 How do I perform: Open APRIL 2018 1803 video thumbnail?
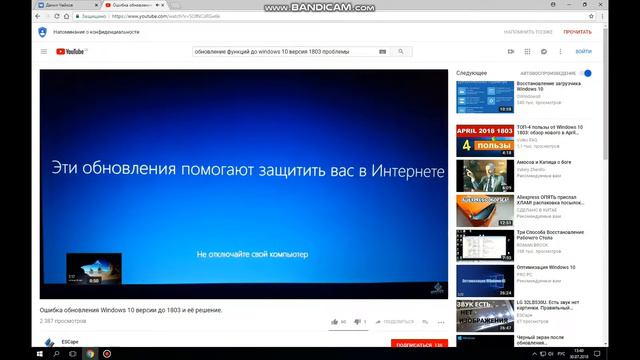(485, 141)
